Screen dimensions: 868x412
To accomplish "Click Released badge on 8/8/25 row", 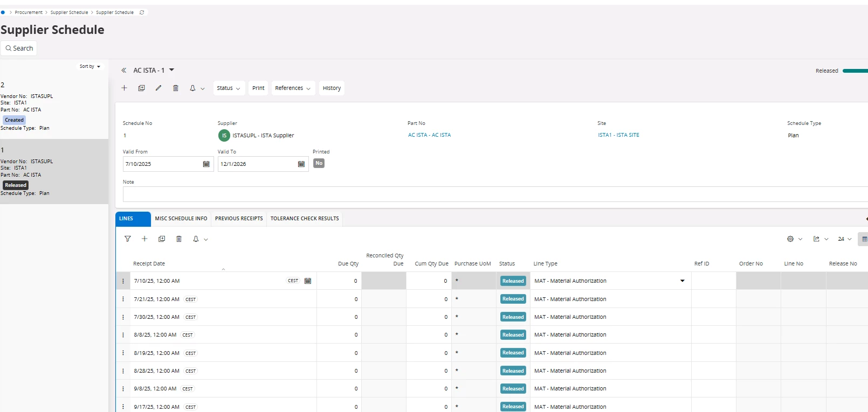I will pos(513,334).
